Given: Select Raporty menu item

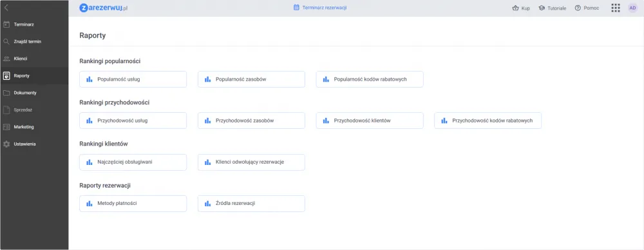Looking at the screenshot, I should pos(34,75).
